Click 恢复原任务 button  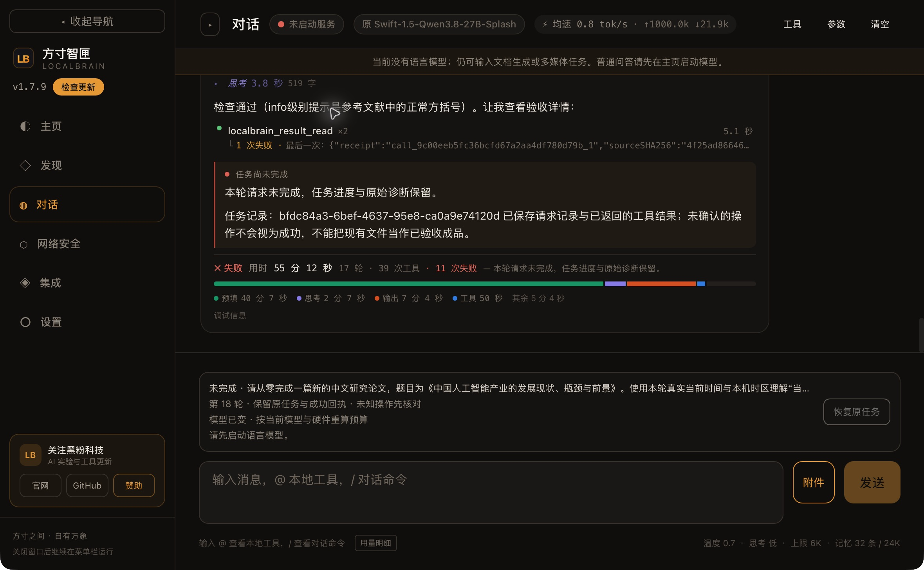click(857, 412)
